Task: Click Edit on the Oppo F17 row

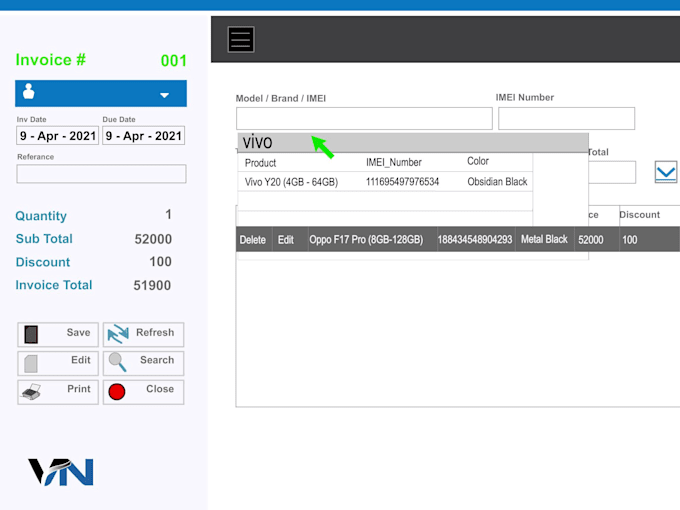Action: tap(286, 240)
